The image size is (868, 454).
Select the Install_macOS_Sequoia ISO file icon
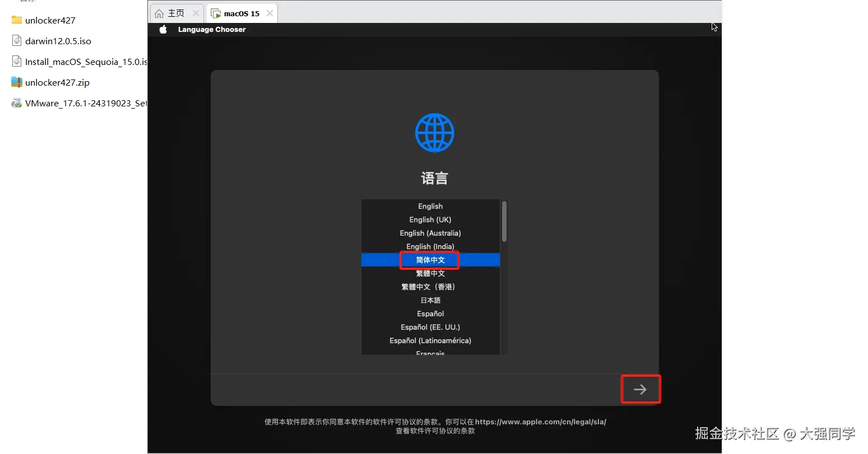click(17, 62)
